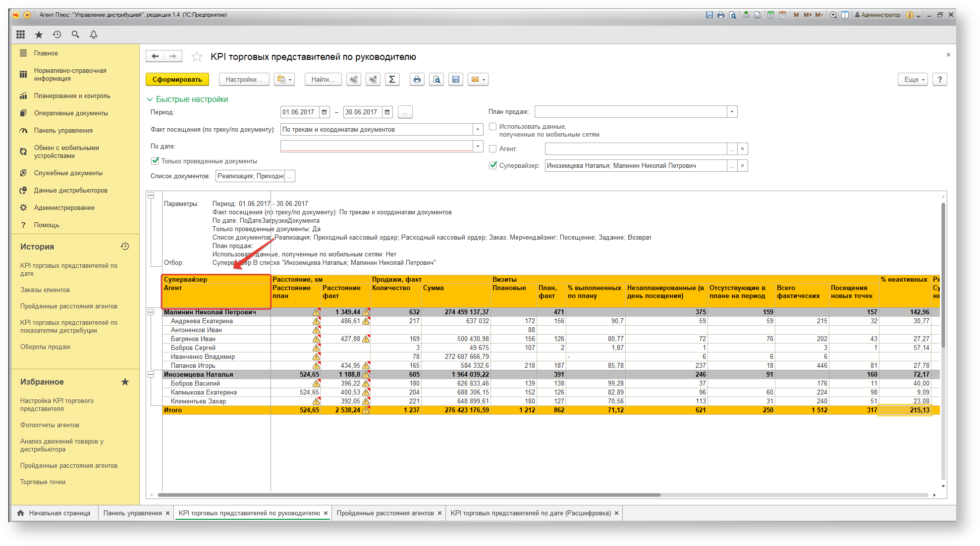Screen dimensions: 980x546
Task: Open 'Еще' dropdown menu
Action: 913,79
